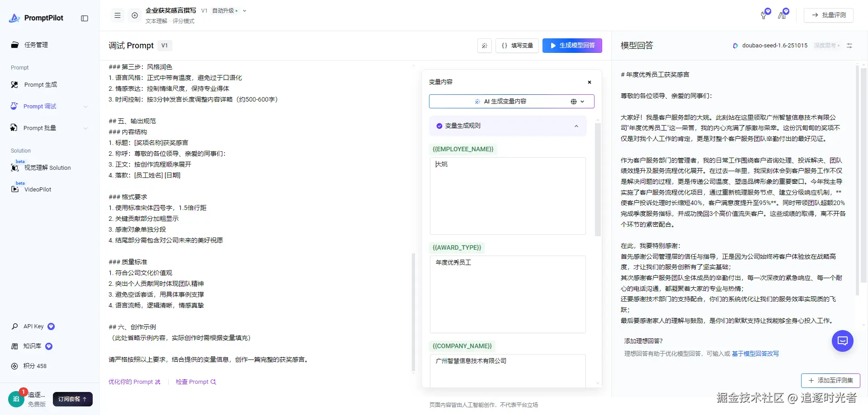Toggle the 自动升级 status badge
Viewport: 868px width, 415px height.
225,11
